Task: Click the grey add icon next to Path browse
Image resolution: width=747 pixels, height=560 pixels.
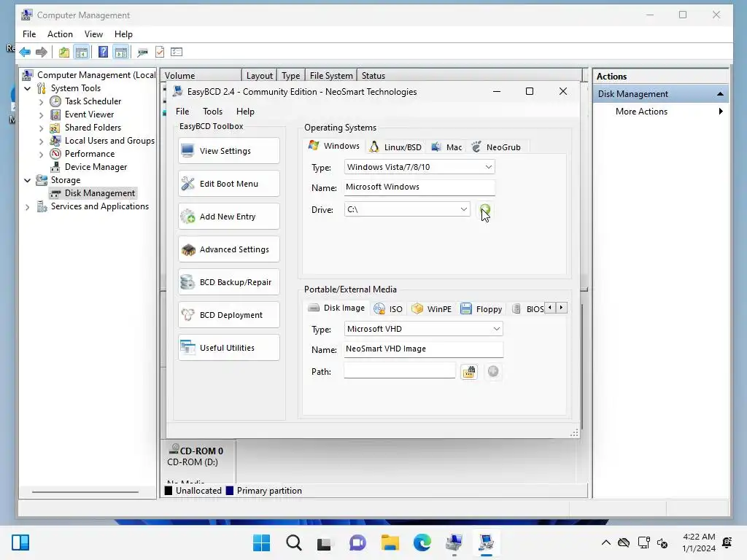Action: [x=493, y=371]
